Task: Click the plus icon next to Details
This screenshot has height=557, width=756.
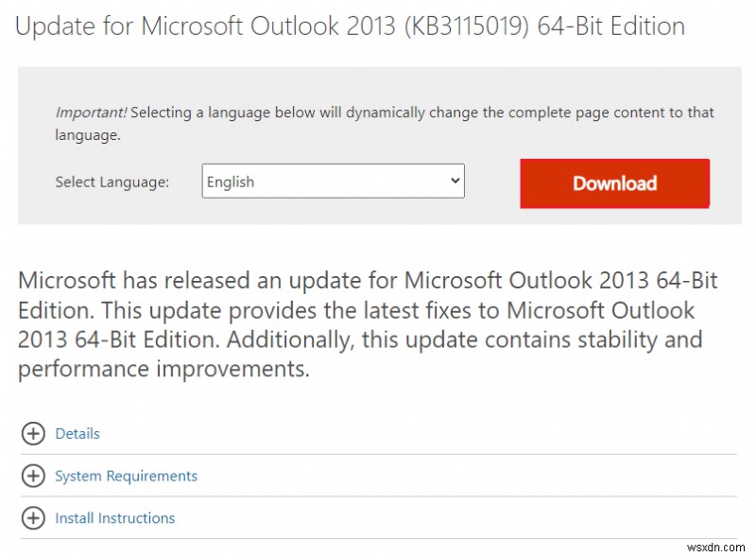Action: tap(34, 433)
